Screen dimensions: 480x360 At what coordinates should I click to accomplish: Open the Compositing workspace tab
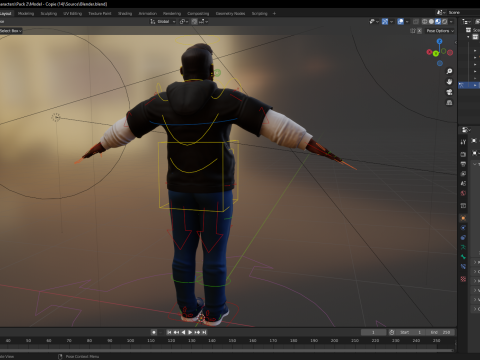[x=198, y=13]
